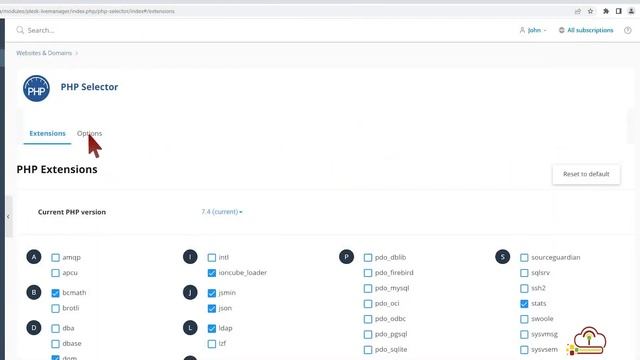Click the search magnifier icon

pos(20,30)
